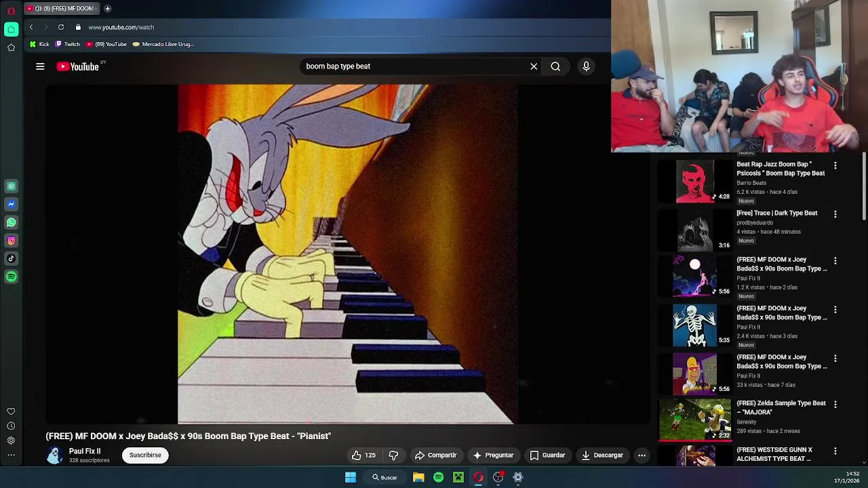Open options for the Westside Gunn beat video
868x488 pixels.
click(835, 451)
